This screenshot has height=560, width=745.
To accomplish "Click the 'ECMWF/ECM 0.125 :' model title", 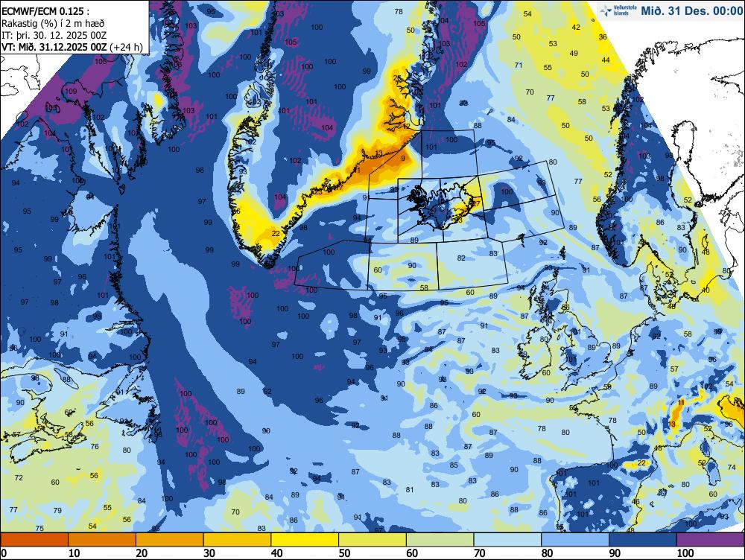I will pyautogui.click(x=45, y=11).
